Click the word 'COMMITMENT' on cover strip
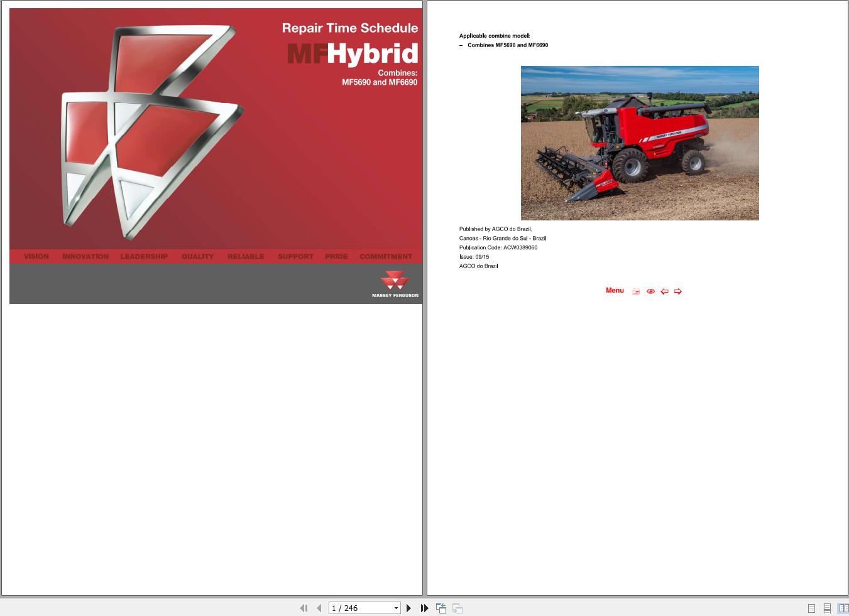Image resolution: width=849 pixels, height=616 pixels. [x=386, y=256]
